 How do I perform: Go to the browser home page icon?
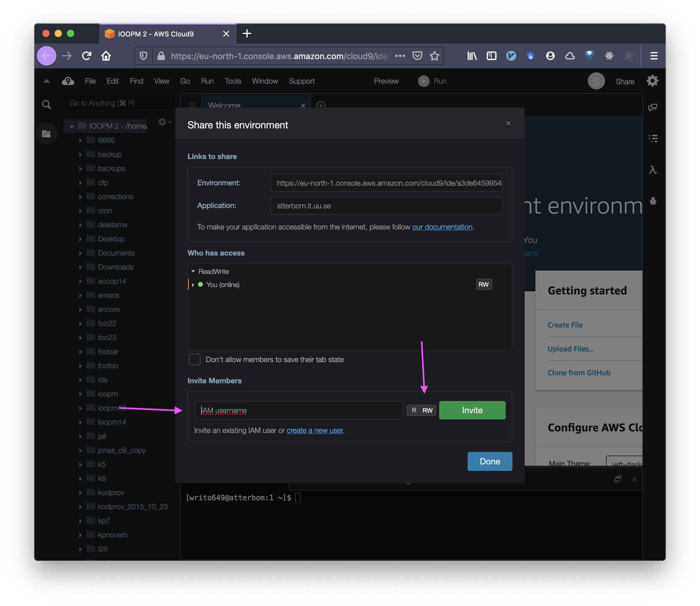pyautogui.click(x=106, y=56)
